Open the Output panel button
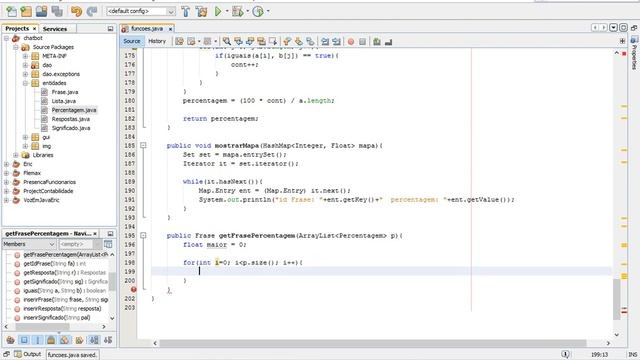 coord(28,354)
